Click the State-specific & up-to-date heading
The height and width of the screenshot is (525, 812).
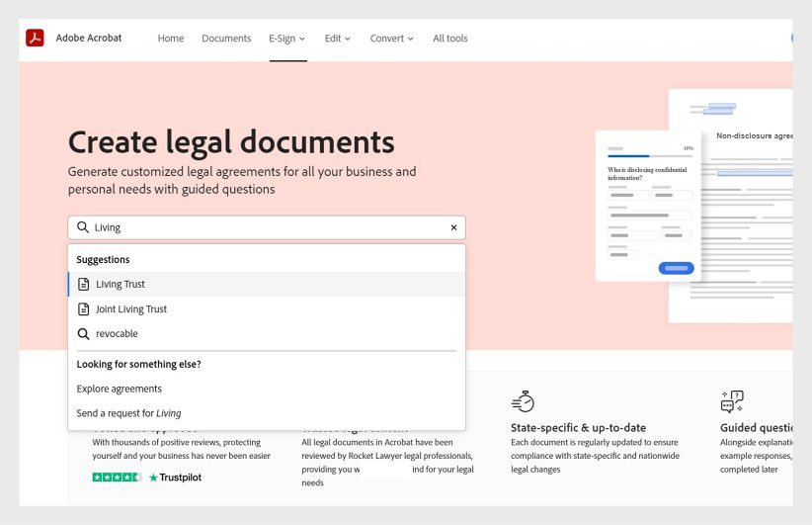click(579, 427)
